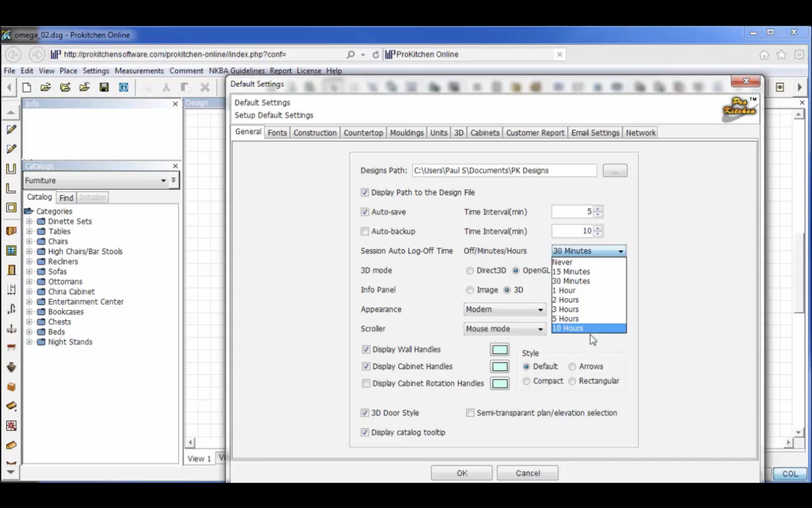Click the browser home icon
812x508 pixels.
pos(764,55)
